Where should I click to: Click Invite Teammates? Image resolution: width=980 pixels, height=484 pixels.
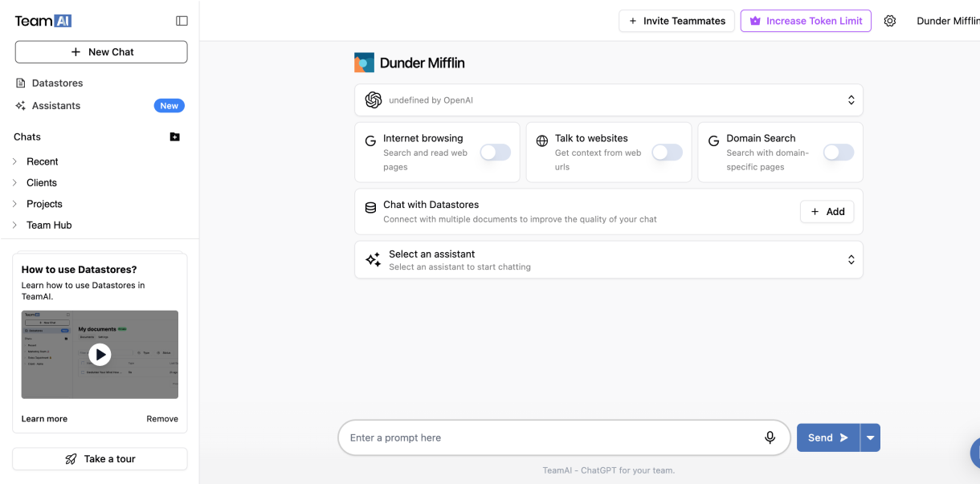click(676, 20)
